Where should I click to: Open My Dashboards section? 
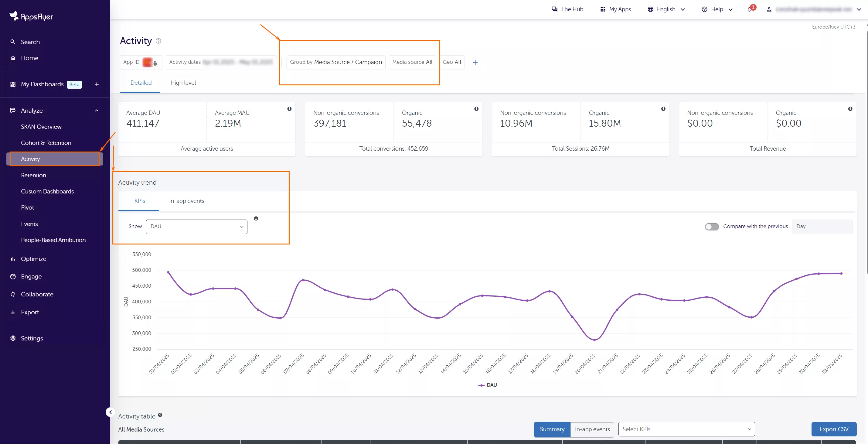point(42,84)
